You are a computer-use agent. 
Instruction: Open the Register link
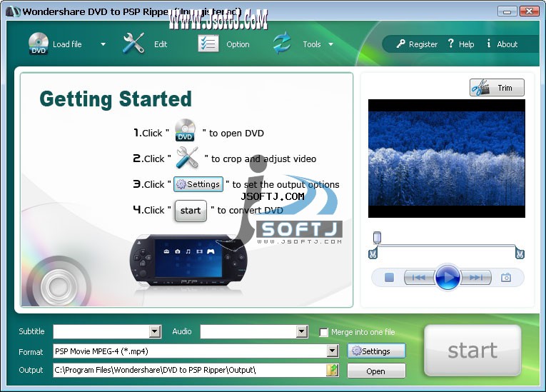click(423, 44)
